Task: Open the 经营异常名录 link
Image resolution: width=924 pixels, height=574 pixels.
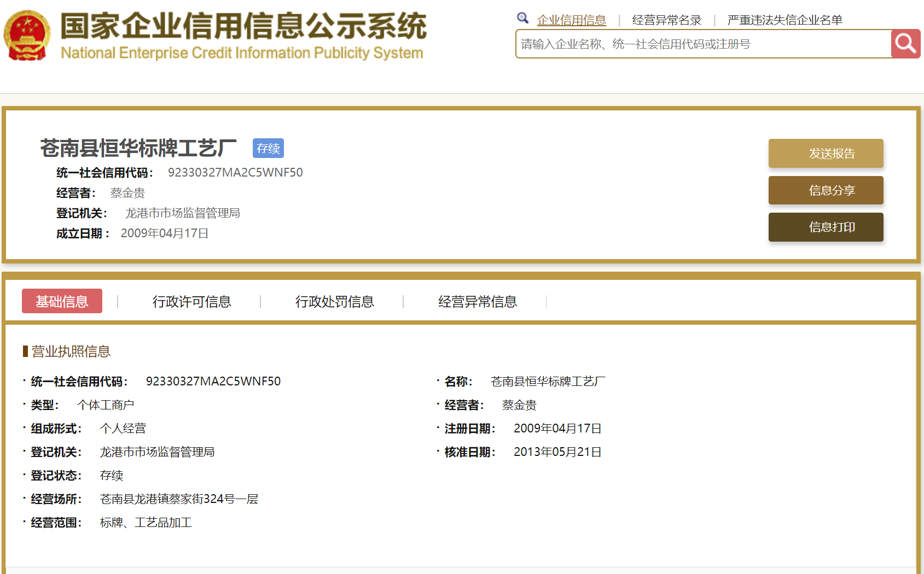Action: click(x=666, y=20)
